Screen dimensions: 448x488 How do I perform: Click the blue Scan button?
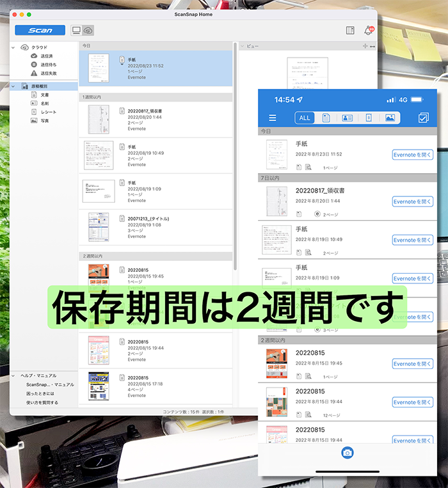40,30
